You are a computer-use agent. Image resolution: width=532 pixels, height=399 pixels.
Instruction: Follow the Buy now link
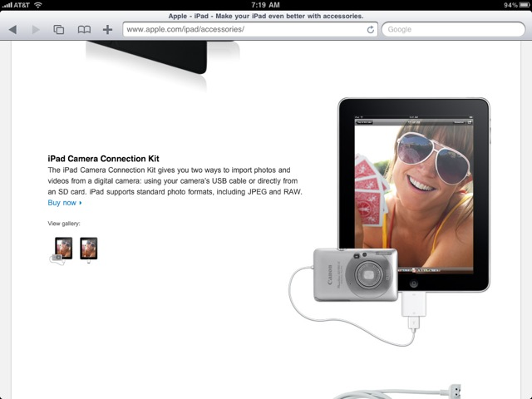[x=65, y=203]
